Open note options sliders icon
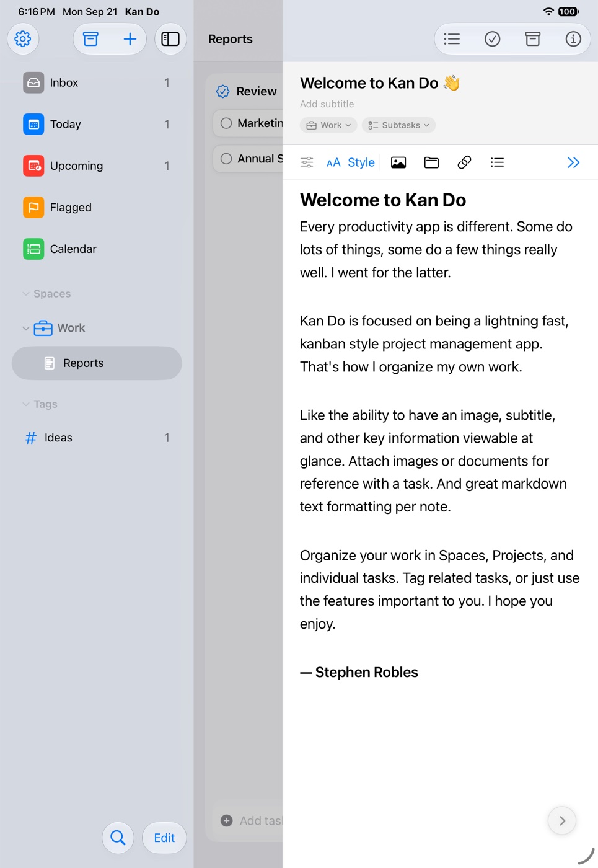 [307, 162]
